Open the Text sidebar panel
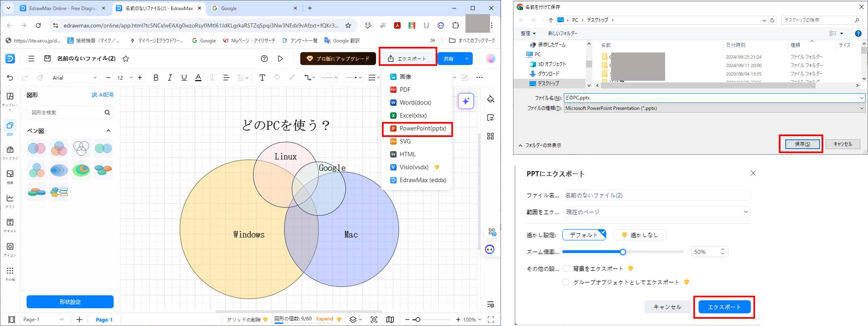This screenshot has height=326, width=868. coord(10,225)
